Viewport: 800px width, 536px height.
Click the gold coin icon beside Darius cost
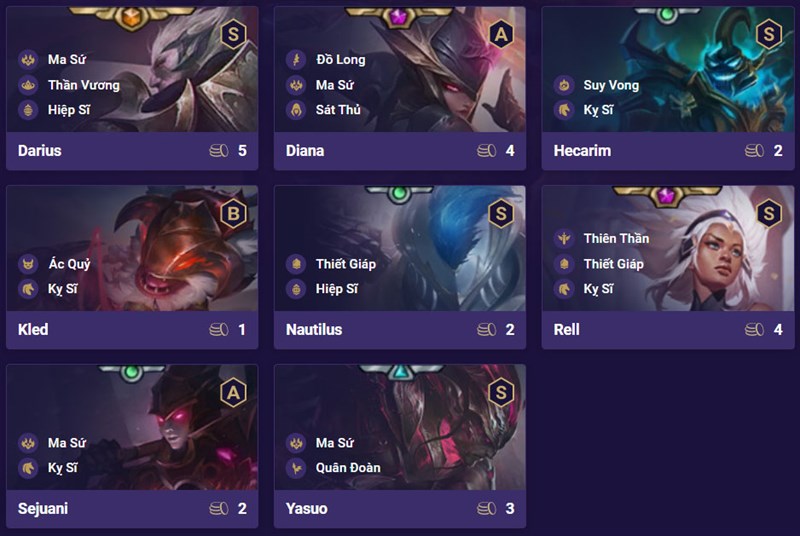click(218, 151)
